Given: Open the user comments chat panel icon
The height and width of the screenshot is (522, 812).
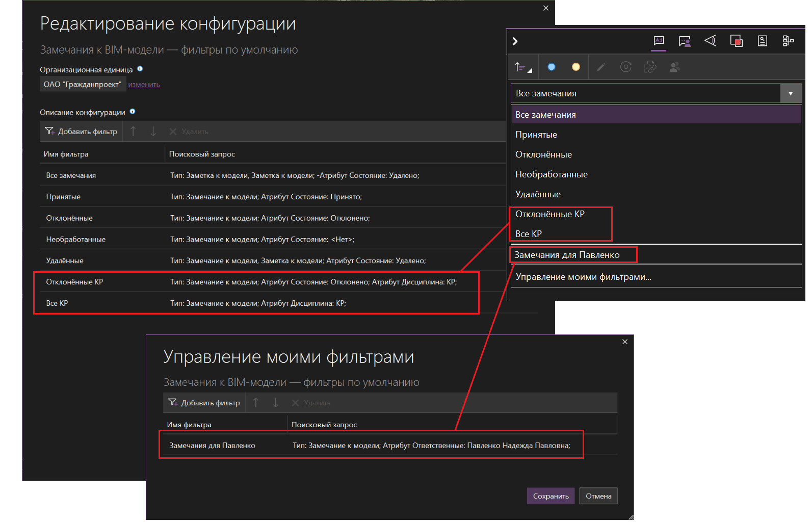Looking at the screenshot, I should pyautogui.click(x=685, y=41).
